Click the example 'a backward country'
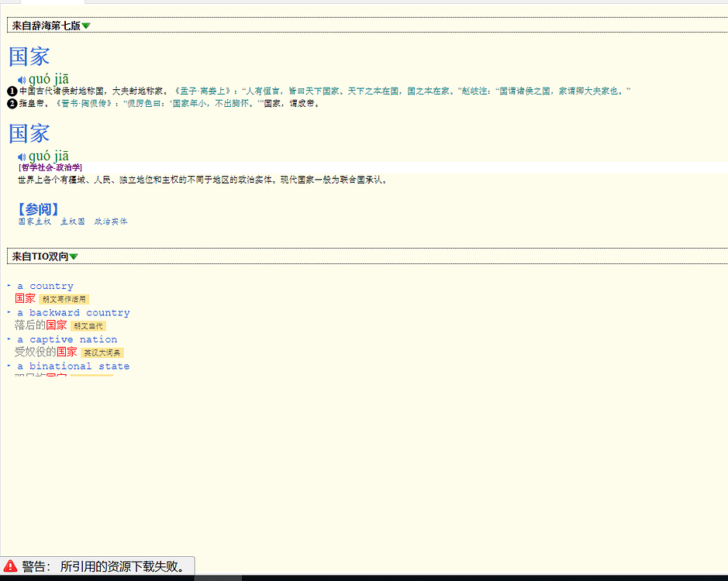The width and height of the screenshot is (728, 581). [x=74, y=313]
